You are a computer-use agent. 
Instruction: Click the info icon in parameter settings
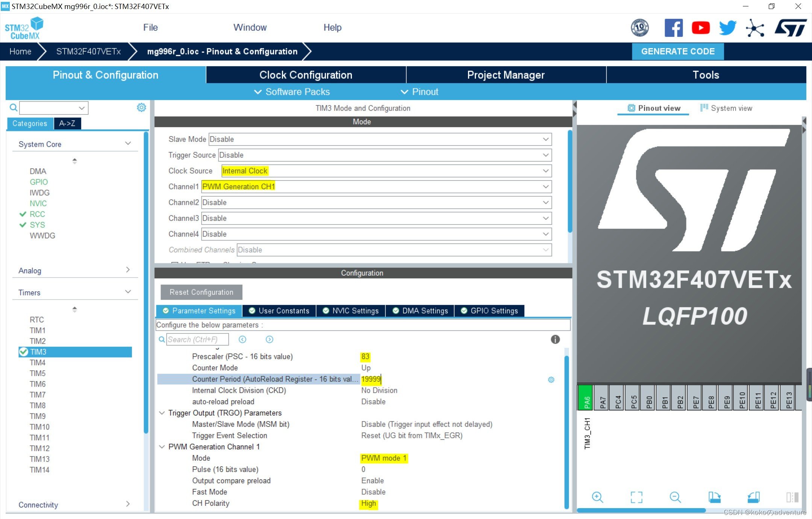tap(555, 340)
